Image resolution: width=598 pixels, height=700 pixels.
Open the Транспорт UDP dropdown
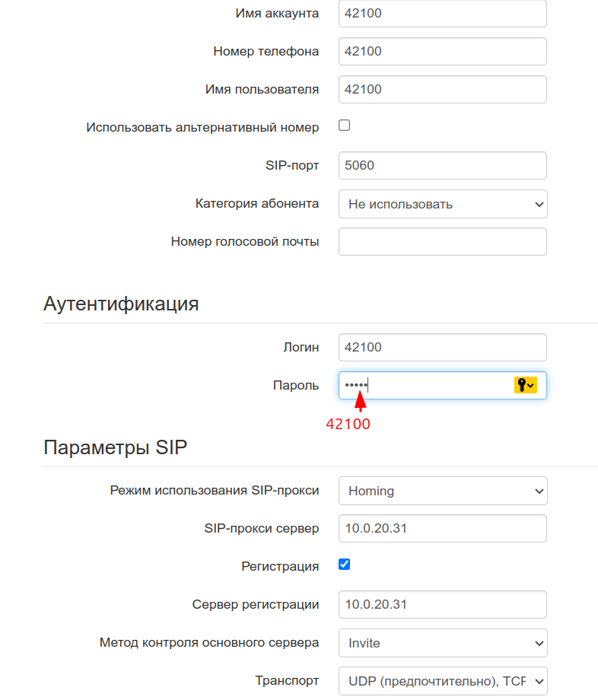(443, 681)
